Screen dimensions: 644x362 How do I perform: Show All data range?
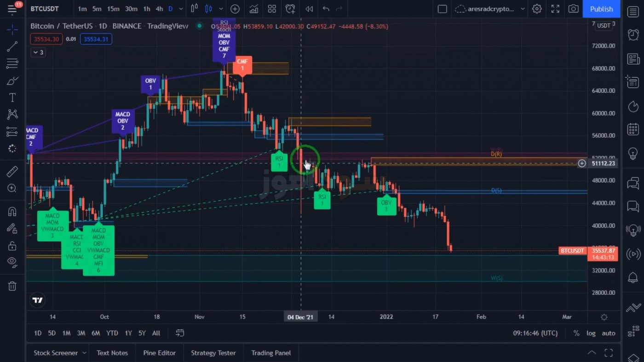tap(156, 333)
